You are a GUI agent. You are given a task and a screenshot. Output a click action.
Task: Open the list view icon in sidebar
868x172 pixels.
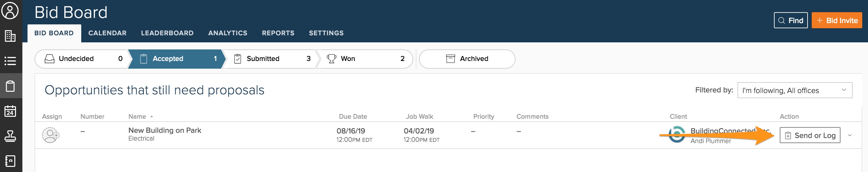point(10,61)
